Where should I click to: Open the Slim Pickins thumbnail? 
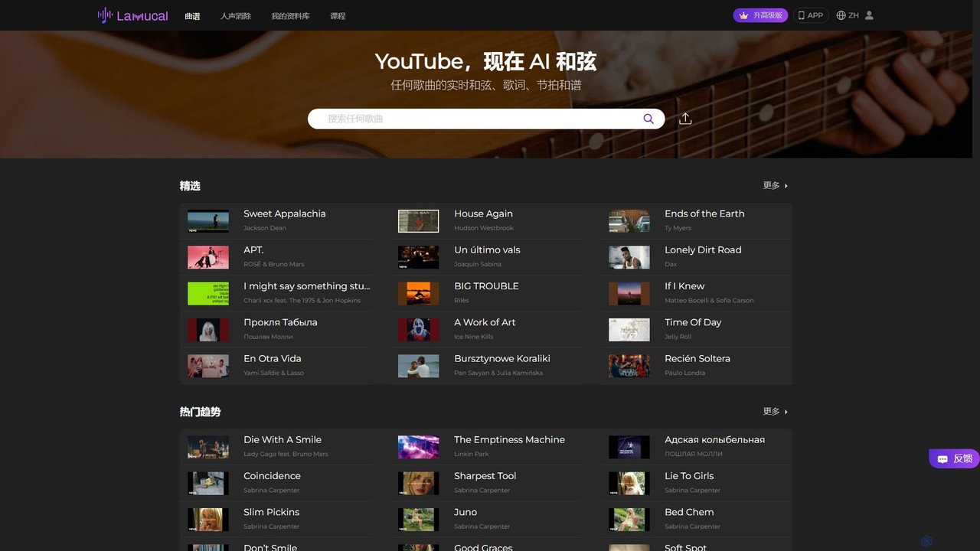[208, 520]
